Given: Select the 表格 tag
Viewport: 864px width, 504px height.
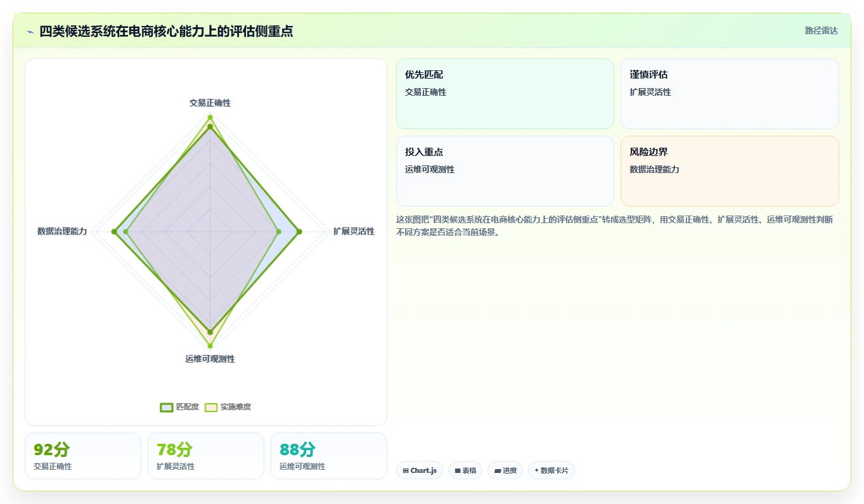Looking at the screenshot, I should (465, 470).
